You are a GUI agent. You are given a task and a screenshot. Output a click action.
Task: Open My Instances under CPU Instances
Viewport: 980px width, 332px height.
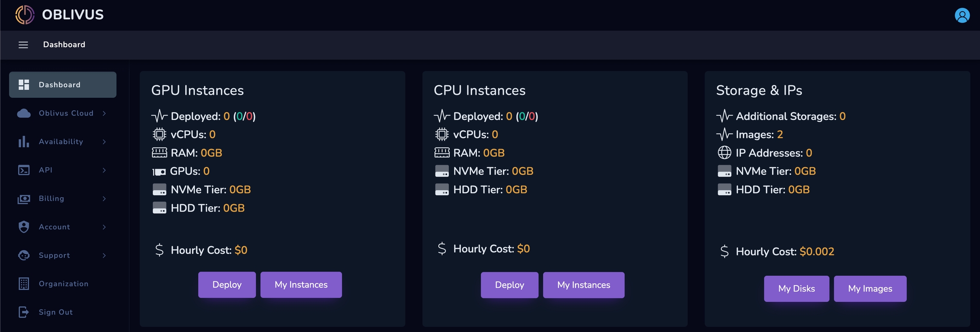click(x=584, y=285)
